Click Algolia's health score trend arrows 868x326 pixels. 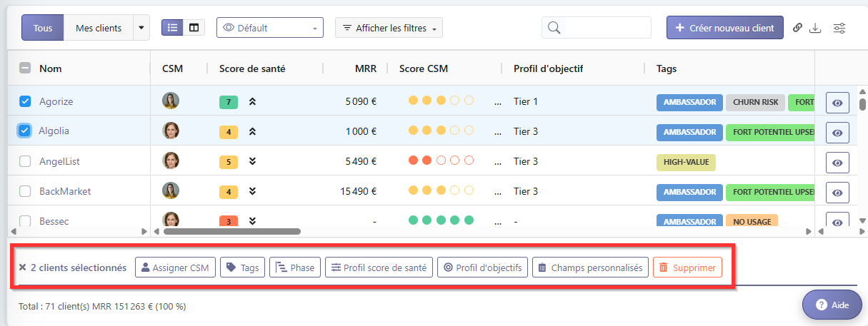252,132
